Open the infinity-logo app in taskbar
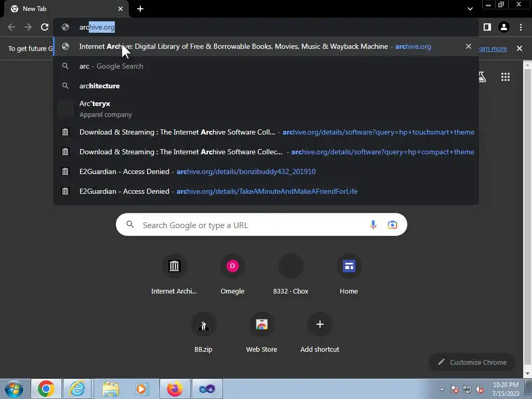This screenshot has height=399, width=532. pyautogui.click(x=207, y=389)
